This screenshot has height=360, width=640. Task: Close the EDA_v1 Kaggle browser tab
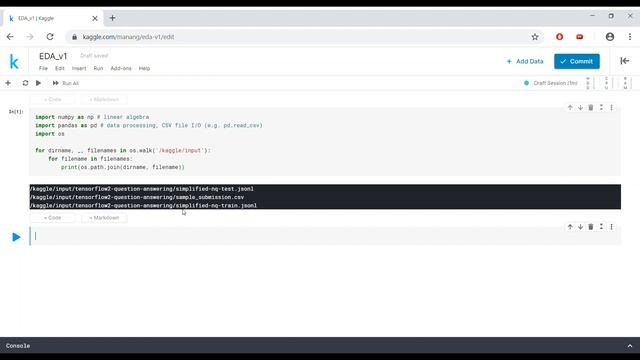point(95,18)
